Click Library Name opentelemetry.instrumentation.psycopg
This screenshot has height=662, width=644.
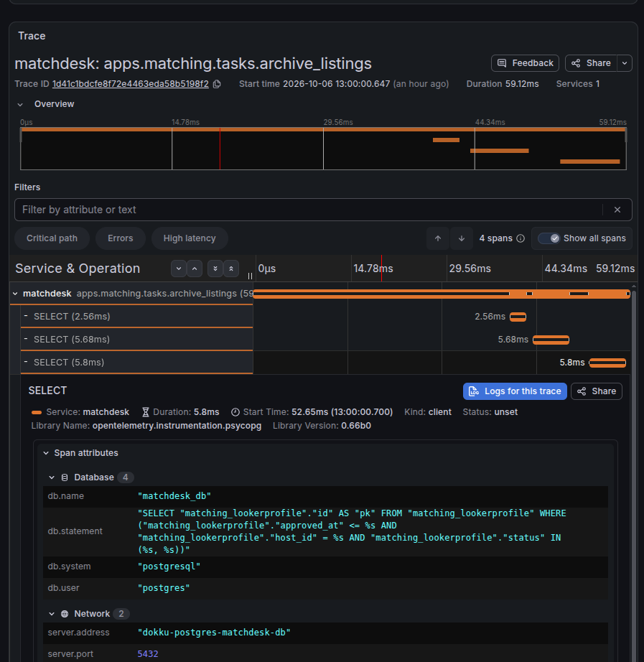177,426
